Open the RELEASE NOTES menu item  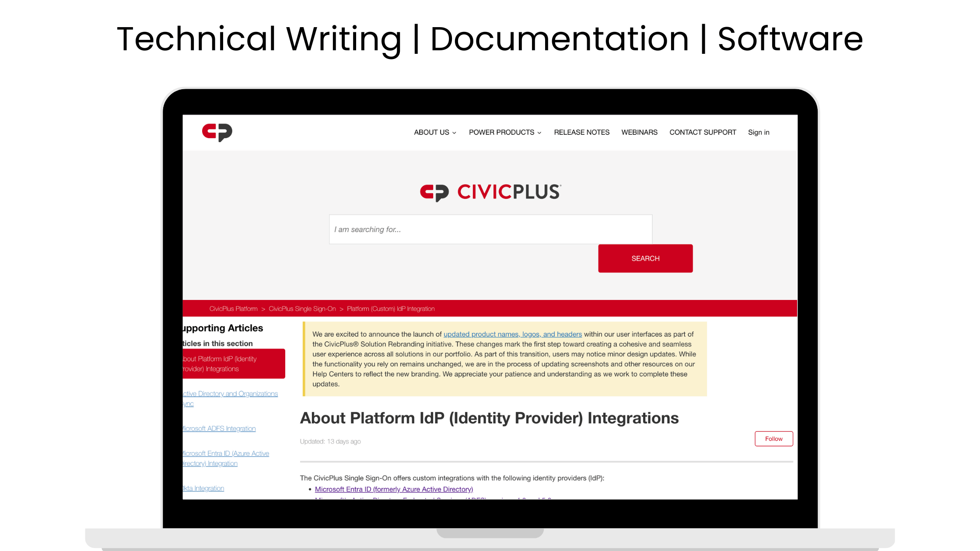(x=581, y=132)
